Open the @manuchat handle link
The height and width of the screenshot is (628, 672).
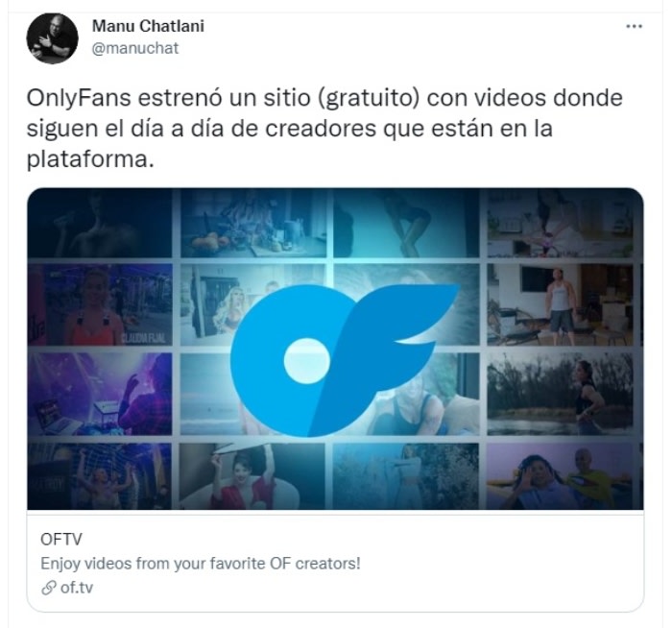coord(135,48)
